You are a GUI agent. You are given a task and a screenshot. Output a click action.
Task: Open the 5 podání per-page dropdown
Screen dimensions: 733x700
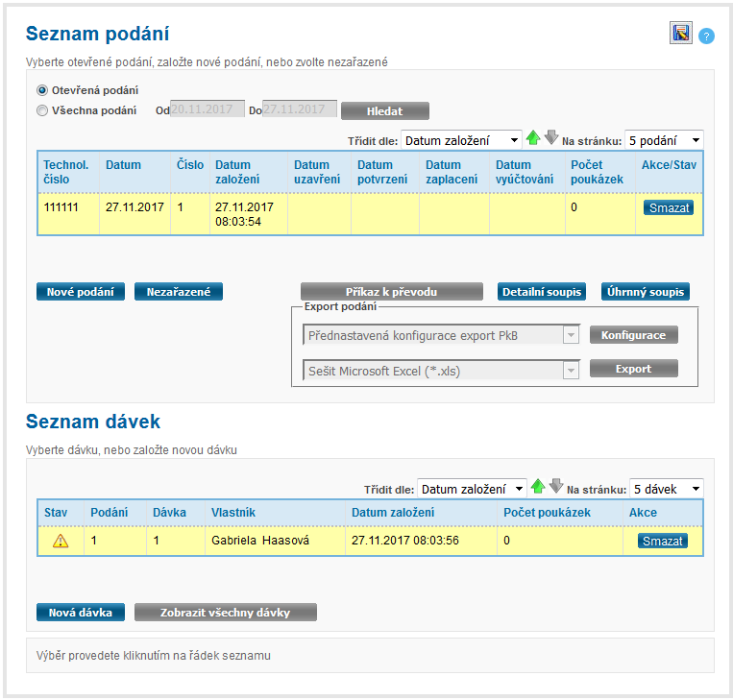click(663, 140)
